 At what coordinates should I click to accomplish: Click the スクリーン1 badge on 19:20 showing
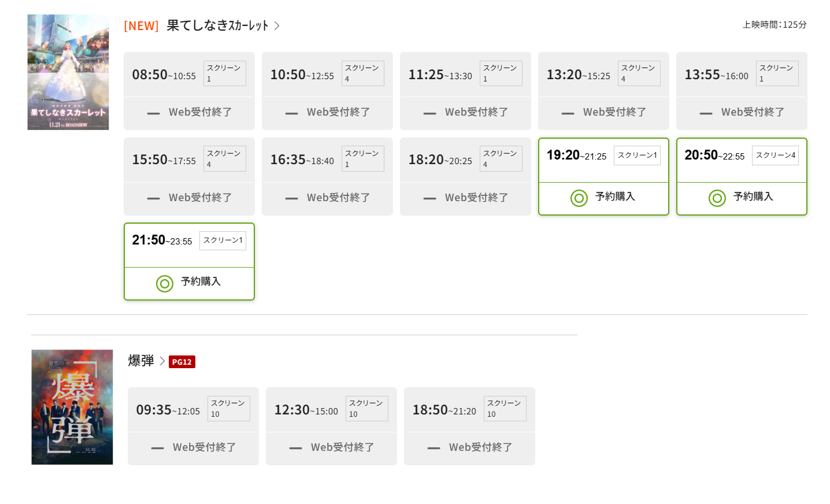pyautogui.click(x=637, y=155)
